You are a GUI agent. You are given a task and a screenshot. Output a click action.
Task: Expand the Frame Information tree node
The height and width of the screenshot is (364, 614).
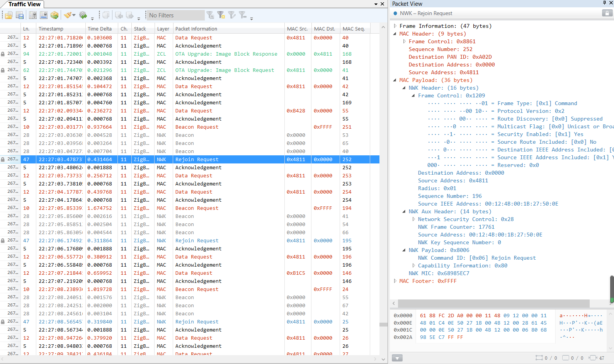[395, 26]
